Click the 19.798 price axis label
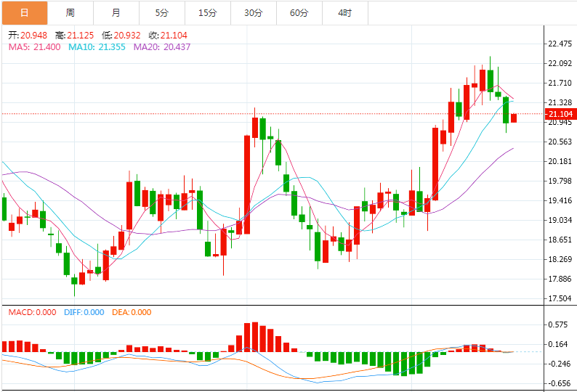Viewport: 577px width, 392px height. 560,181
